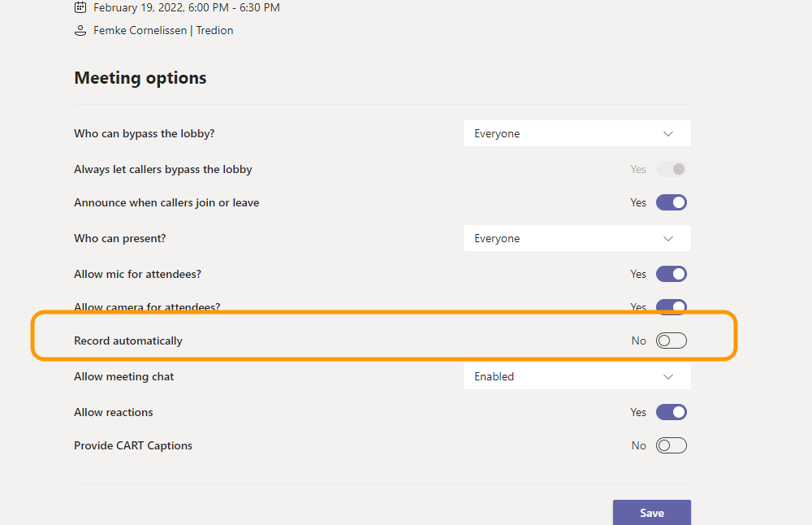The image size is (812, 525).
Task: Turn off 'Announce when callers join or leave'
Action: coord(672,202)
